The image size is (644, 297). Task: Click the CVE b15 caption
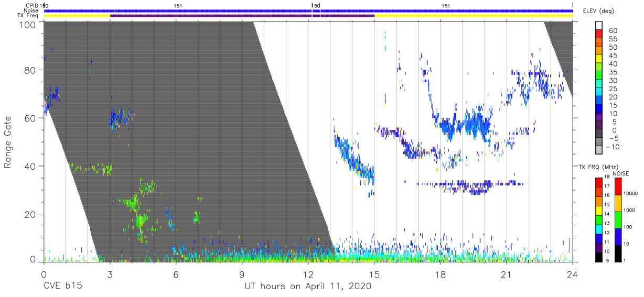click(x=62, y=287)
